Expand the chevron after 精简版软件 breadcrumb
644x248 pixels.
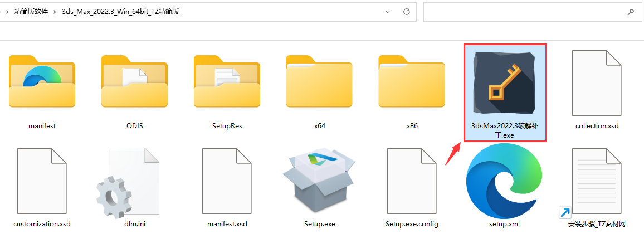tap(54, 12)
